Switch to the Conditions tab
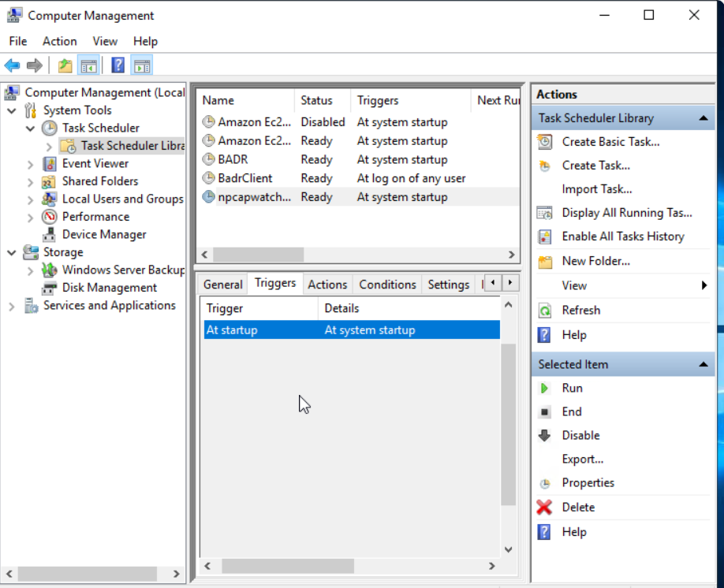This screenshot has height=588, width=724. [x=387, y=284]
